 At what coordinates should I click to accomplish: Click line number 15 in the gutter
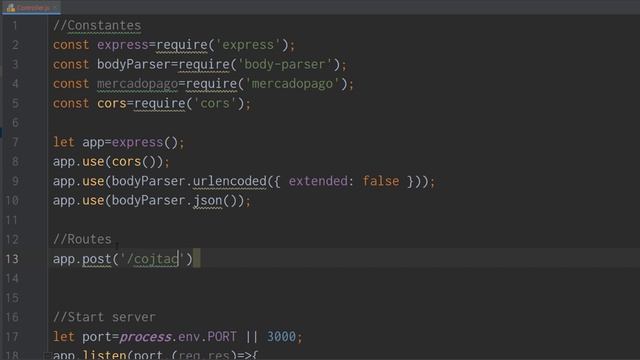pyautogui.click(x=12, y=298)
